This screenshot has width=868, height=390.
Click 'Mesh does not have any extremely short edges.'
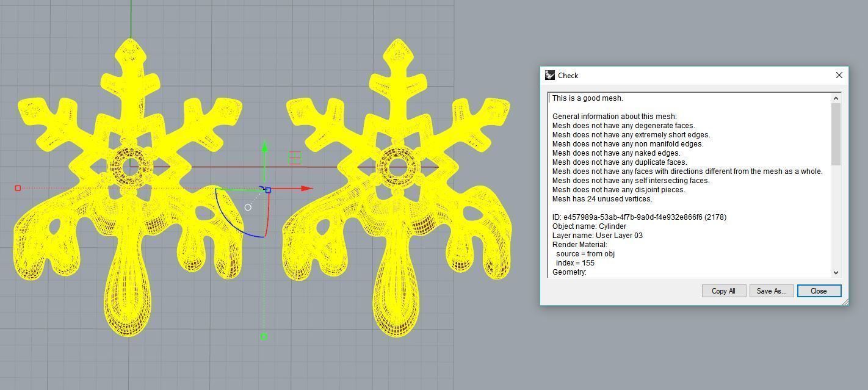tap(631, 135)
